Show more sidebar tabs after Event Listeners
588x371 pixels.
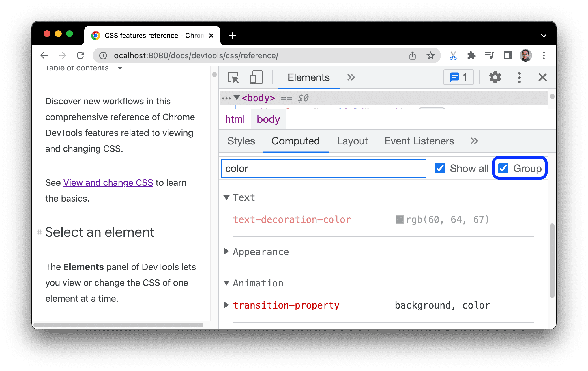coord(474,141)
